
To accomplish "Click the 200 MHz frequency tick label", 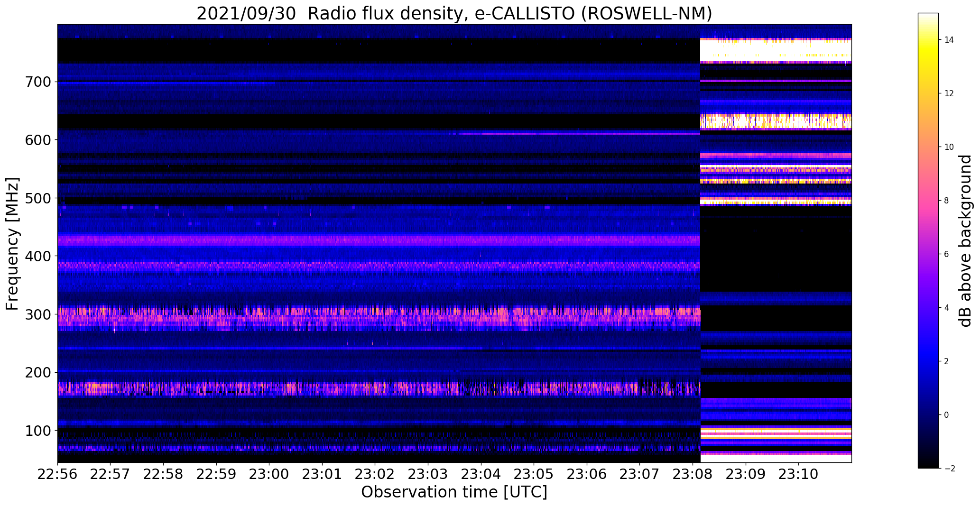I will 37,372.
